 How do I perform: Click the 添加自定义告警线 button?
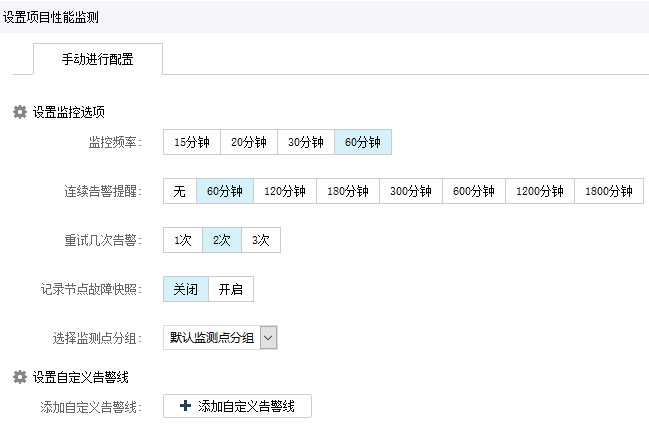(238, 406)
